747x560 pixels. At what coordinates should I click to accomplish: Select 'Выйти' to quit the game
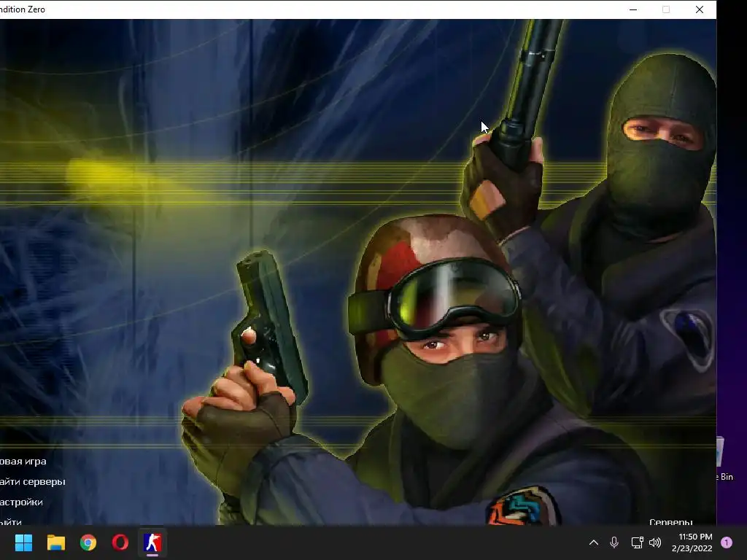tap(11, 521)
